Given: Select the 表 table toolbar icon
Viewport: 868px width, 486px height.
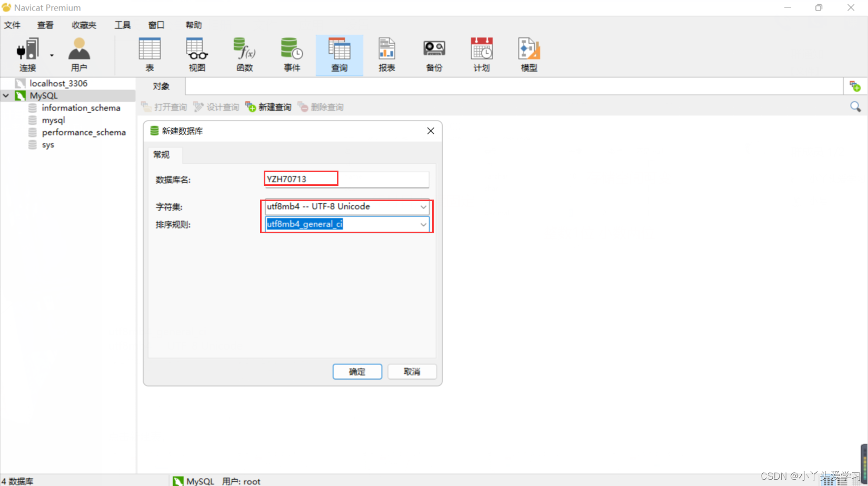Looking at the screenshot, I should [x=149, y=55].
